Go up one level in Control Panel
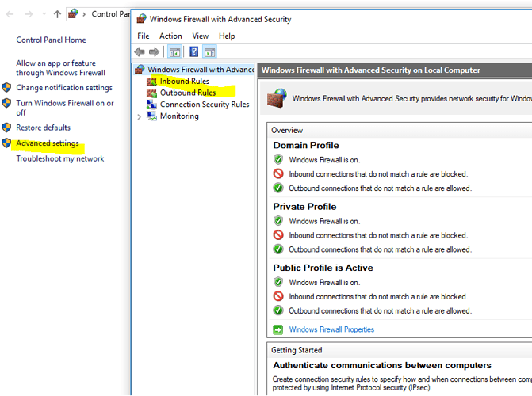Screen dimensions: 532x396 click(x=57, y=14)
